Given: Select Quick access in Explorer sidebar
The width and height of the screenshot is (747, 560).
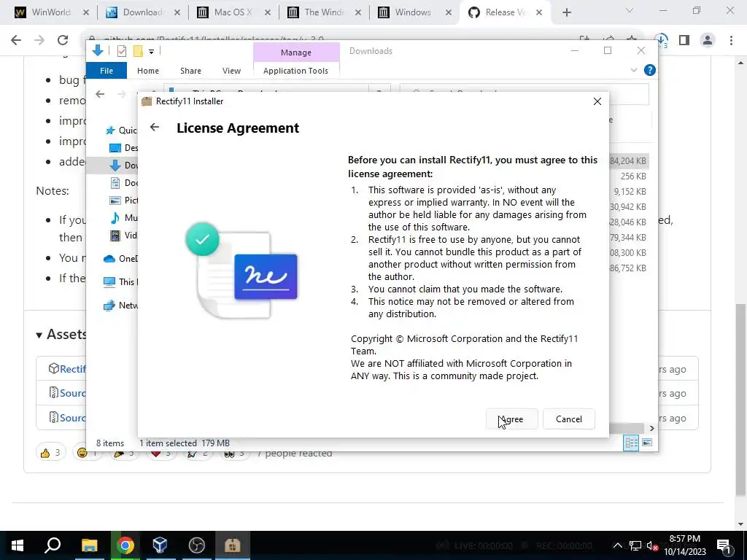Looking at the screenshot, I should (x=121, y=130).
